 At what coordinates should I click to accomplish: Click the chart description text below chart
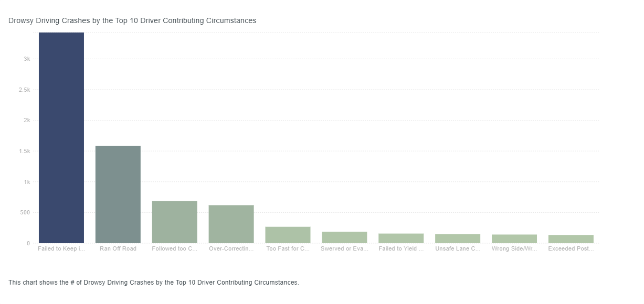point(154,283)
